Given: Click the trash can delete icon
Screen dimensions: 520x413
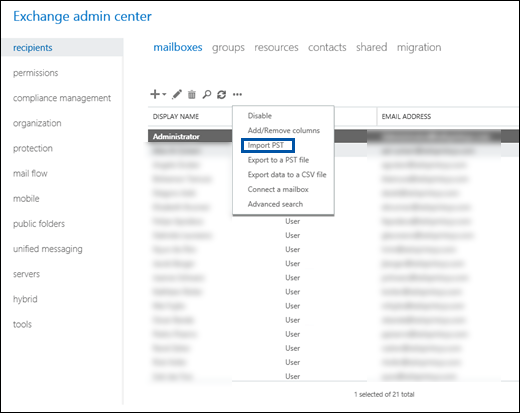Looking at the screenshot, I should coord(192,95).
